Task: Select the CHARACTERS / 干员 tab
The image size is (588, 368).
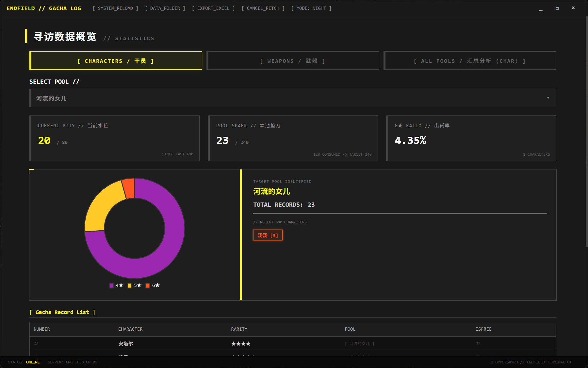Action: [116, 61]
